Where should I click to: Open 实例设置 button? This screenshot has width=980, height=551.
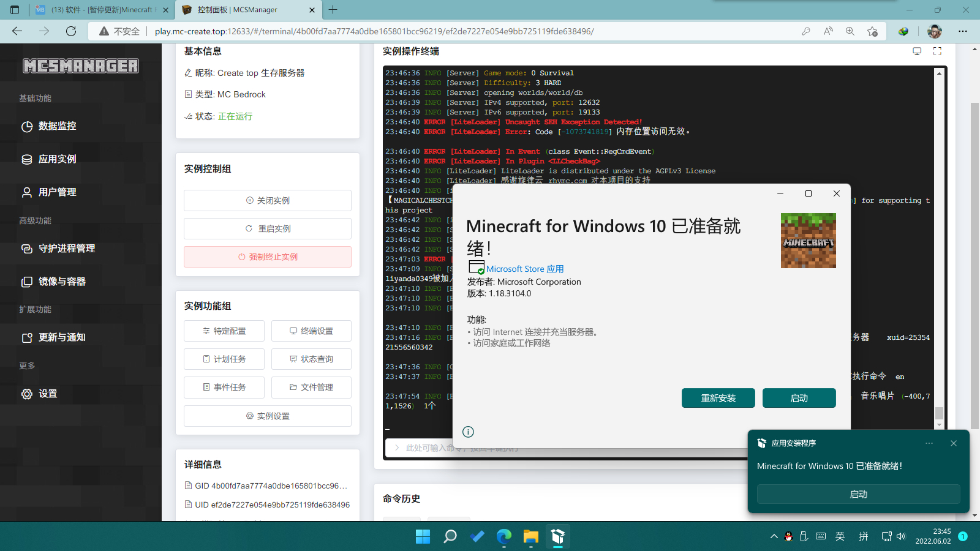coord(268,416)
